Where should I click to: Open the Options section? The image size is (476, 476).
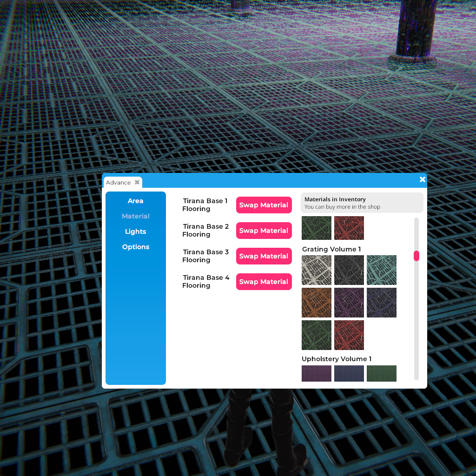[x=135, y=247]
